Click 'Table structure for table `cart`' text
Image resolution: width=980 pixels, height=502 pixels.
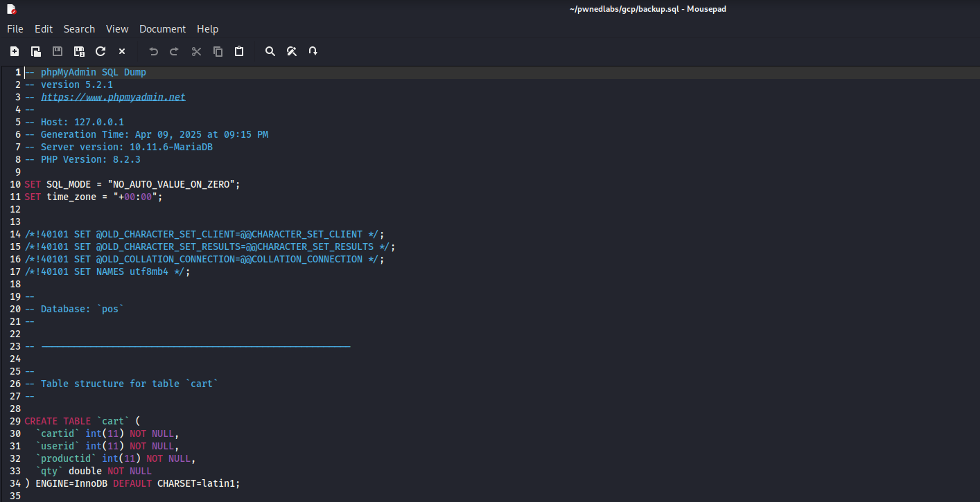click(130, 384)
